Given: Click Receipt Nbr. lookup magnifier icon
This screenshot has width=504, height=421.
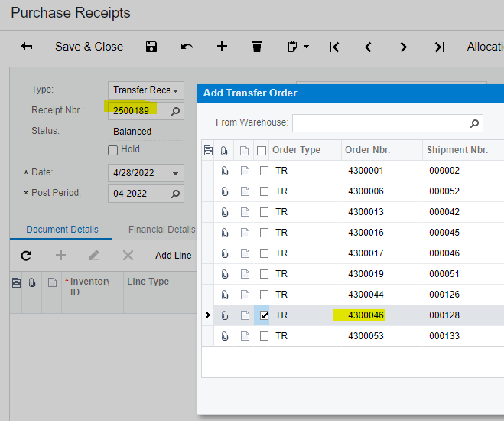Looking at the screenshot, I should click(175, 111).
